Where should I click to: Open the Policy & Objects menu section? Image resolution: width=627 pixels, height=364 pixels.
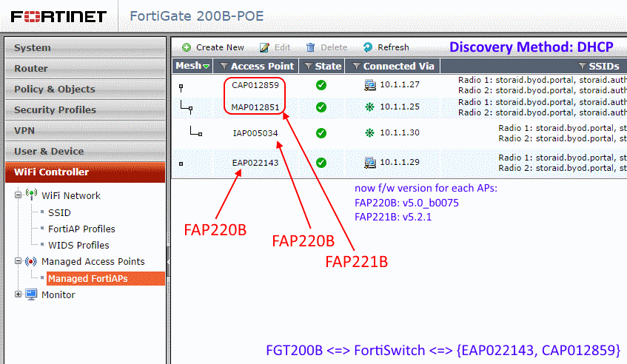click(x=85, y=90)
